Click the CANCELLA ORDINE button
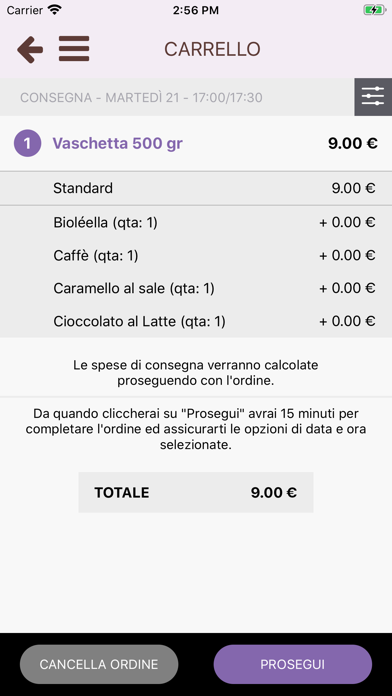This screenshot has width=392, height=696. [99, 664]
